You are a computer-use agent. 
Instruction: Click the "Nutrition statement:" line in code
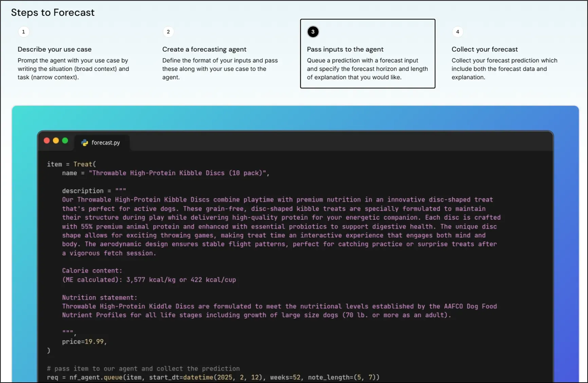coord(99,298)
